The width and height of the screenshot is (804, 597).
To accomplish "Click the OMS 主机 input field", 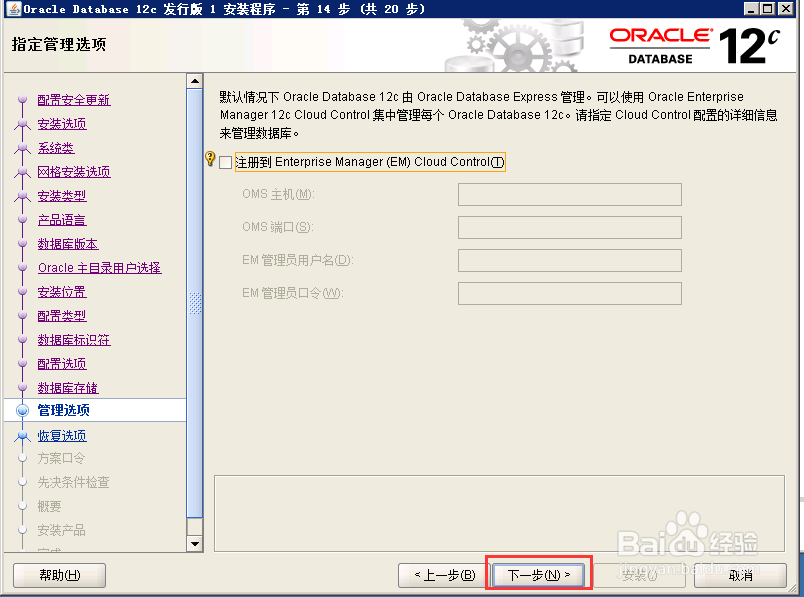I will tap(569, 194).
